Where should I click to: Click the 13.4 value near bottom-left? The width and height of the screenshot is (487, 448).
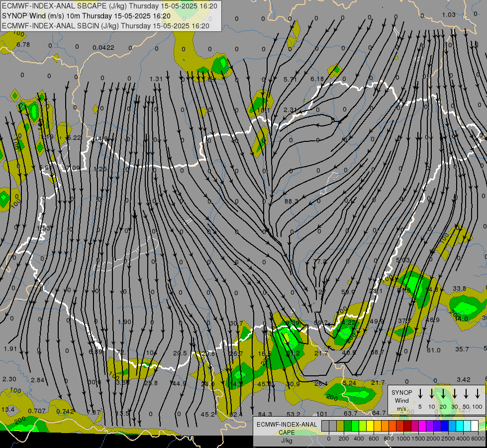[8, 410]
